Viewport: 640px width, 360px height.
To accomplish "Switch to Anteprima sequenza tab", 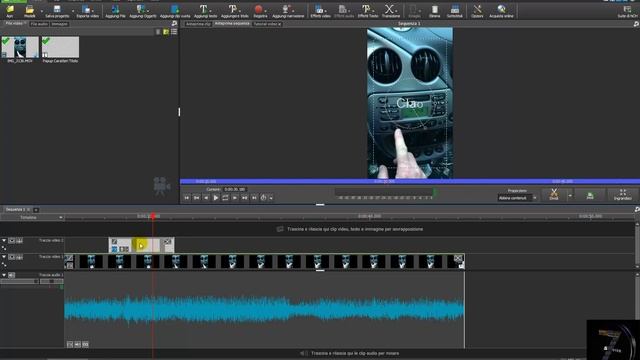I will click(x=232, y=24).
